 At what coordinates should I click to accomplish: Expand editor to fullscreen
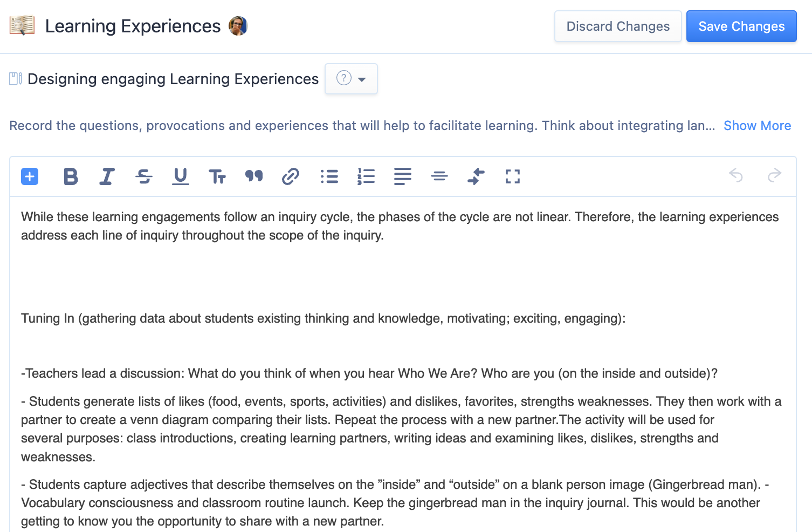tap(513, 176)
